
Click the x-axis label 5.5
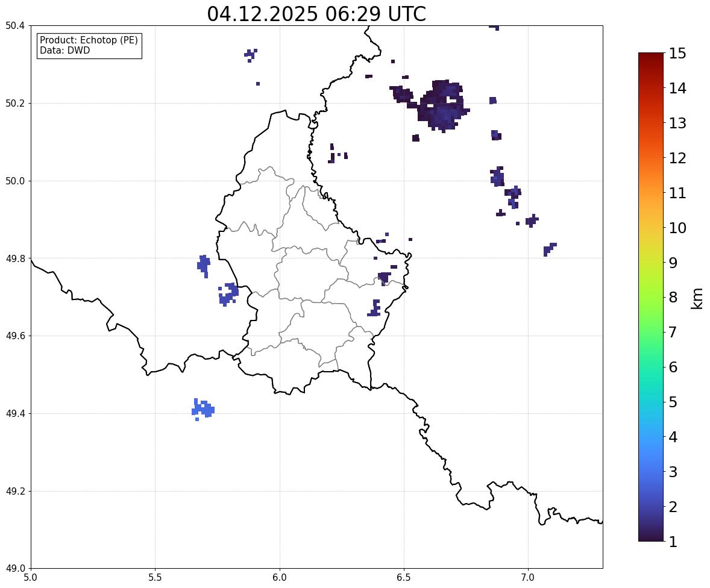(155, 578)
